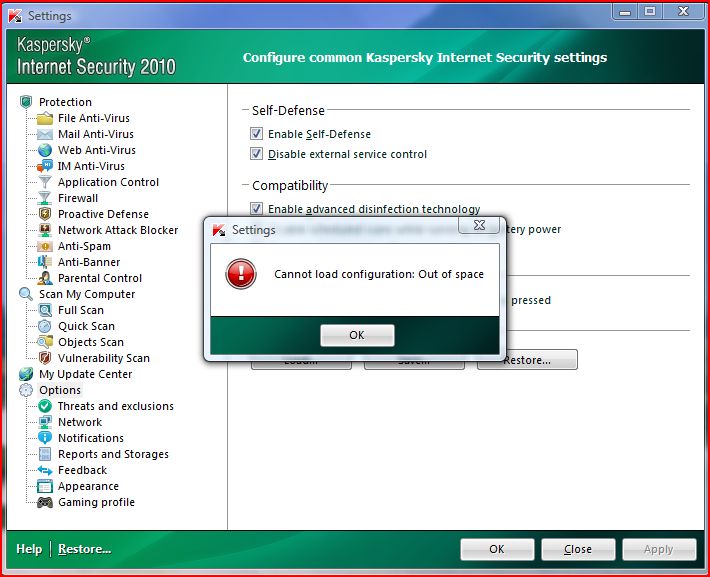
Task: Toggle Disable external service control checkbox
Action: [x=256, y=154]
